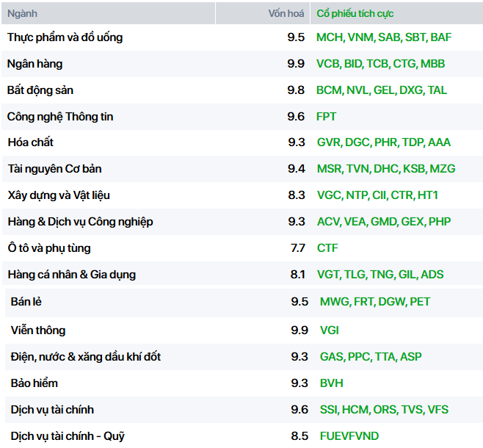
Task: Click the 8.3 value for Xây dựng
Action: tap(297, 195)
